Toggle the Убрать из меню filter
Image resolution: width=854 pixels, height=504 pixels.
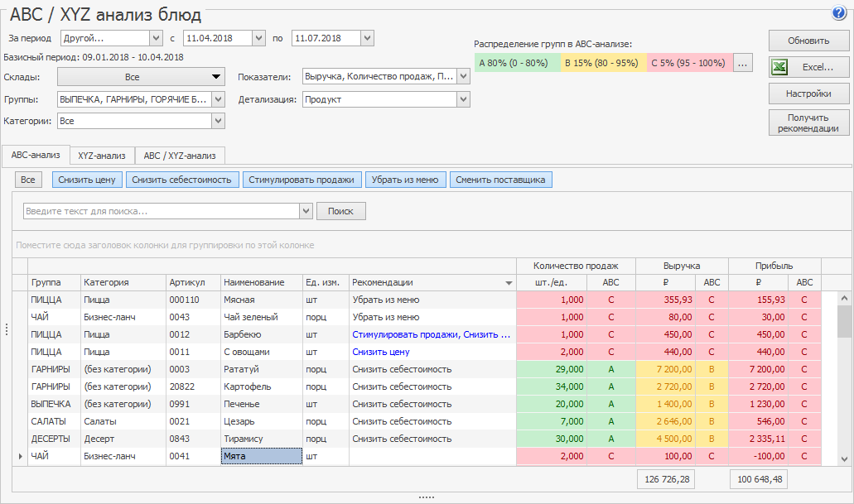click(x=405, y=180)
